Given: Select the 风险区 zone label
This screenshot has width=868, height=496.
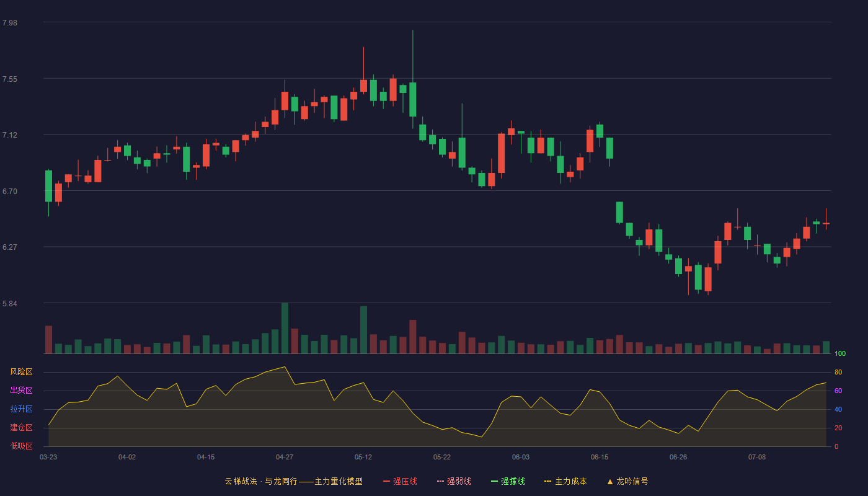Looking at the screenshot, I should (x=21, y=372).
